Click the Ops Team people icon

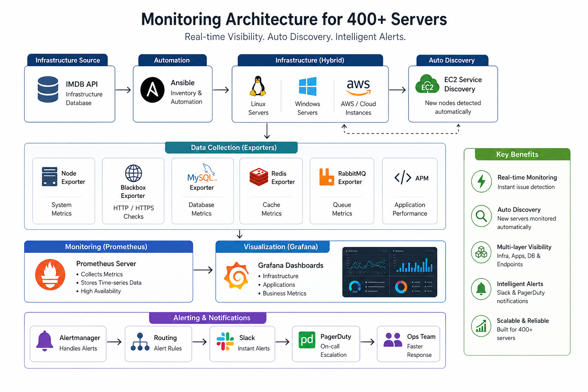(393, 340)
